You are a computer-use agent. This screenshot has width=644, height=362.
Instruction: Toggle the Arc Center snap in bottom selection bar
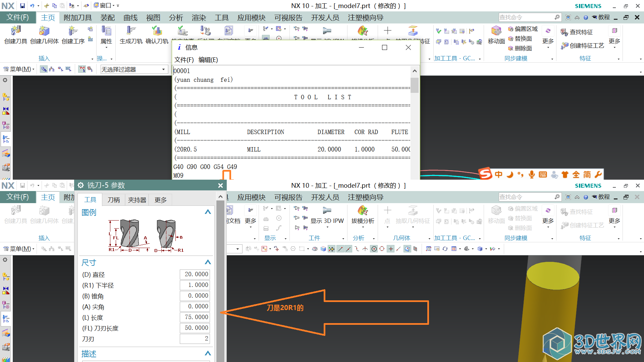coord(374,249)
